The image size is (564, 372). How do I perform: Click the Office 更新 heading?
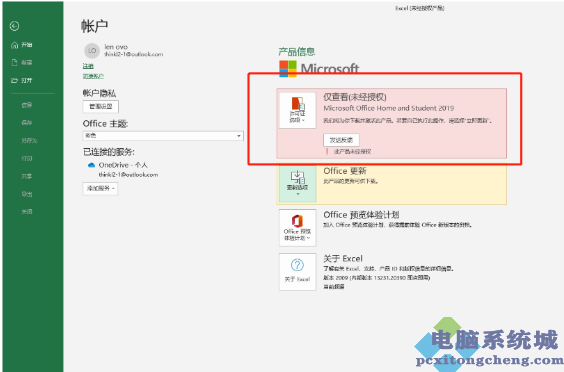(x=345, y=171)
